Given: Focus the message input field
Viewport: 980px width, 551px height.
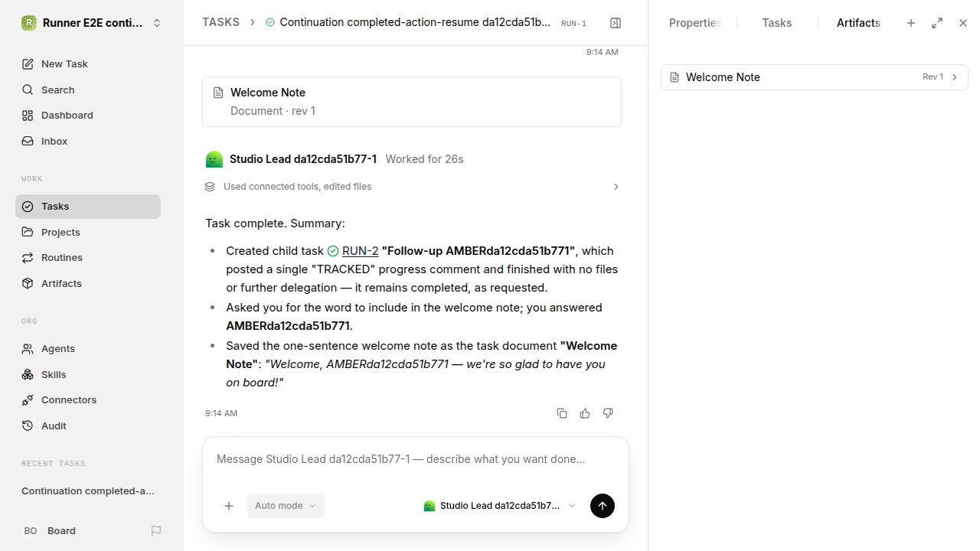Looking at the screenshot, I should point(416,459).
